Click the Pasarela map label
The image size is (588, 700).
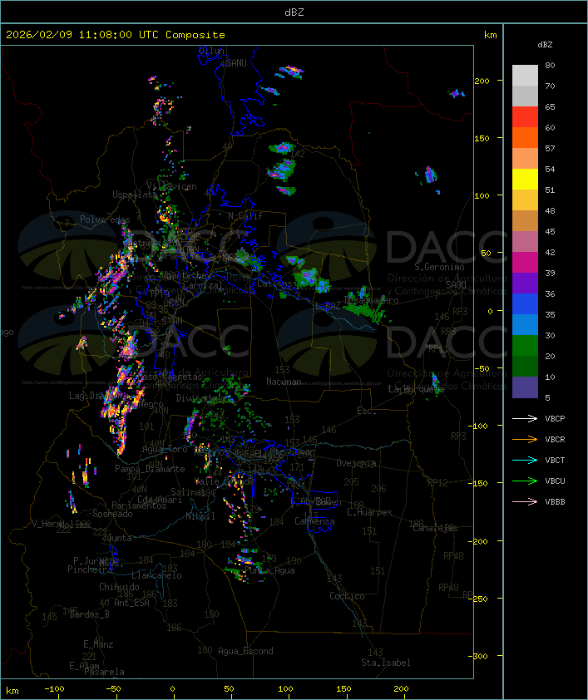click(104, 672)
